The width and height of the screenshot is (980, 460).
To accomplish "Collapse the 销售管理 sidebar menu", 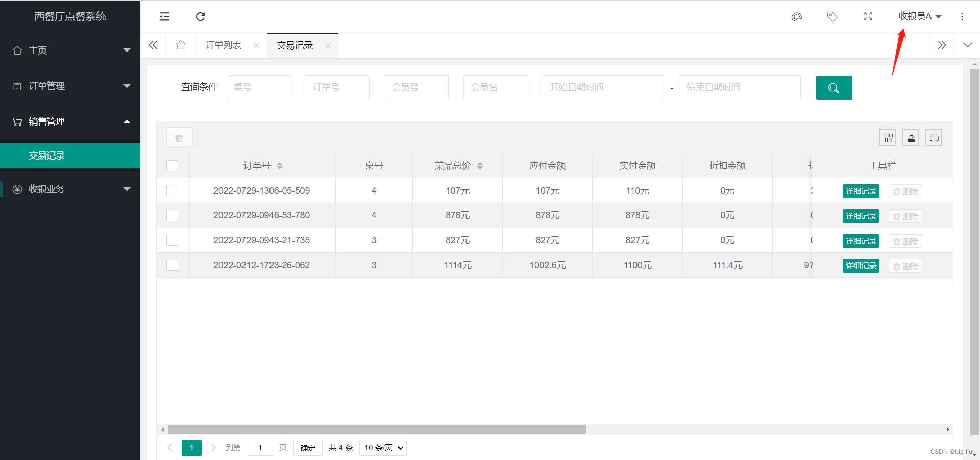I will 70,122.
